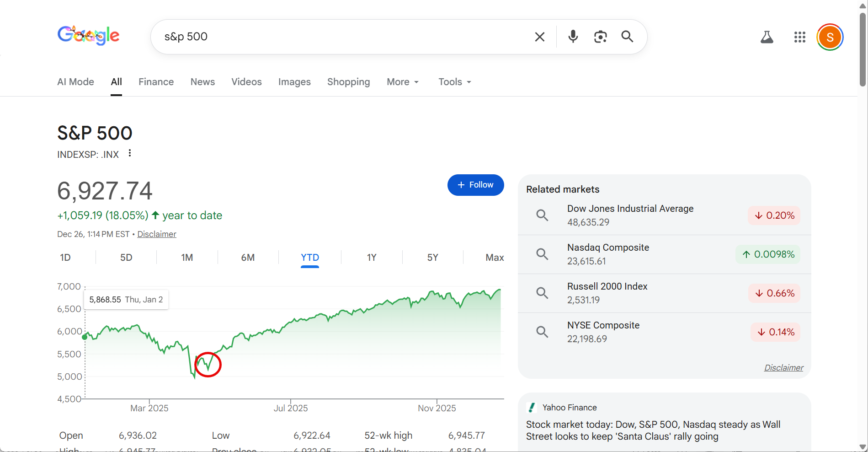Open Search Labs flask icon
The height and width of the screenshot is (452, 868).
click(767, 37)
